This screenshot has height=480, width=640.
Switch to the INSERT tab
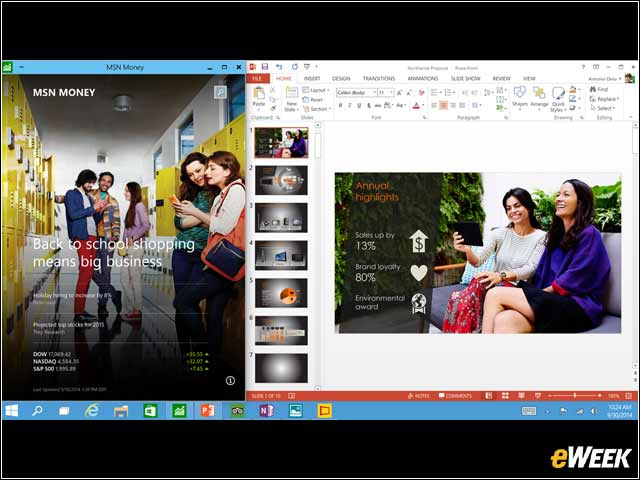point(312,78)
